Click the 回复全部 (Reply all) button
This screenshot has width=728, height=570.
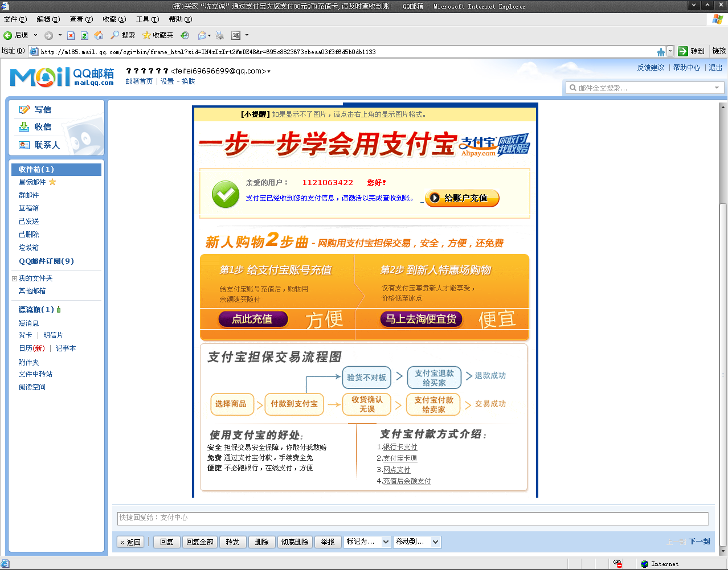click(200, 542)
